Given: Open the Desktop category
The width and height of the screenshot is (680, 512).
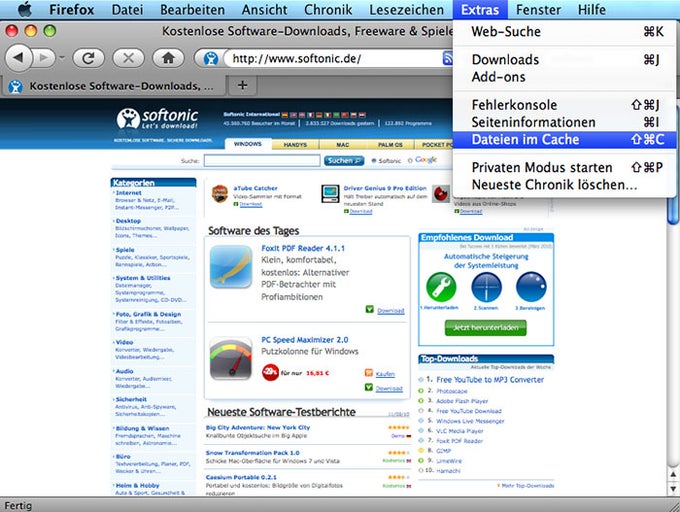Looking at the screenshot, I should pyautogui.click(x=128, y=221).
